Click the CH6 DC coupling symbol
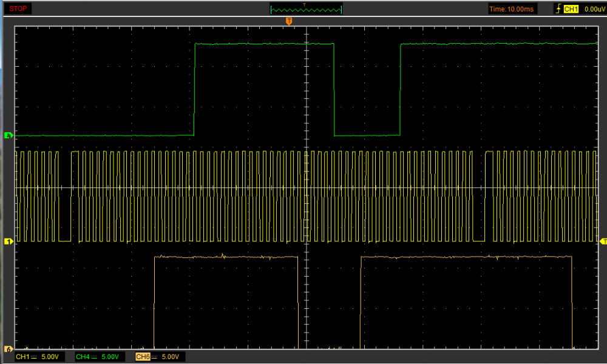The width and height of the screenshot is (607, 364). tap(155, 357)
